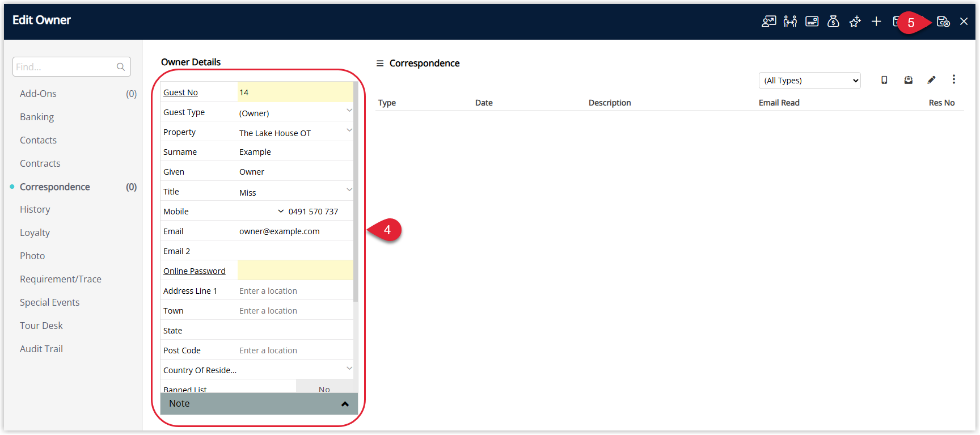The width and height of the screenshot is (980, 435).
Task: Close the Edit Owner window
Action: [964, 22]
